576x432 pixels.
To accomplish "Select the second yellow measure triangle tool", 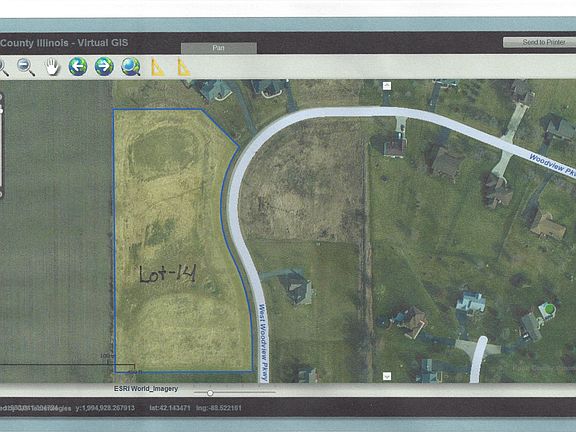I will point(183,67).
